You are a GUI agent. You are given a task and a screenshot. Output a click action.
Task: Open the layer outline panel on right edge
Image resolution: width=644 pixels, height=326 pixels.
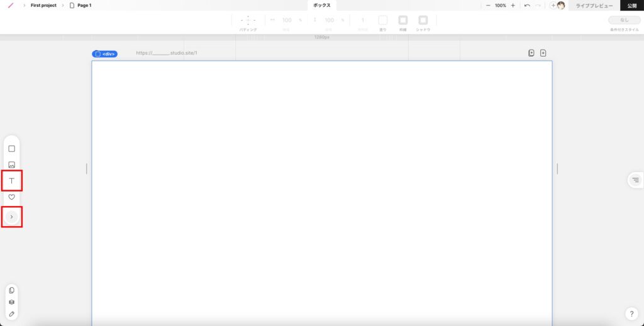click(x=635, y=180)
